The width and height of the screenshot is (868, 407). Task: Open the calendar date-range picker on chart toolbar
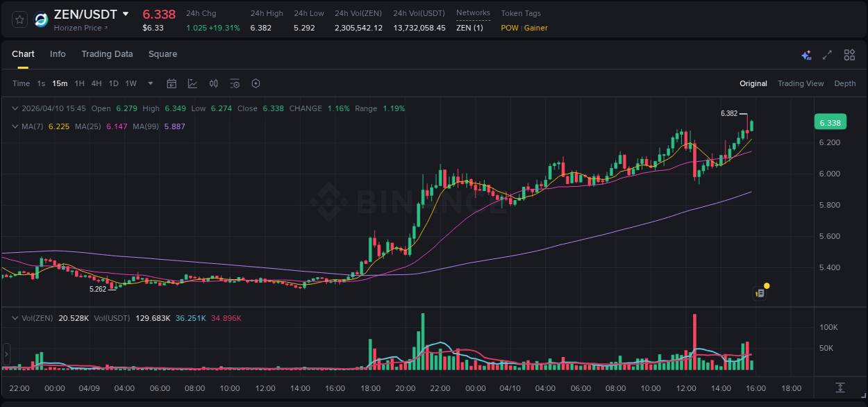[172, 83]
